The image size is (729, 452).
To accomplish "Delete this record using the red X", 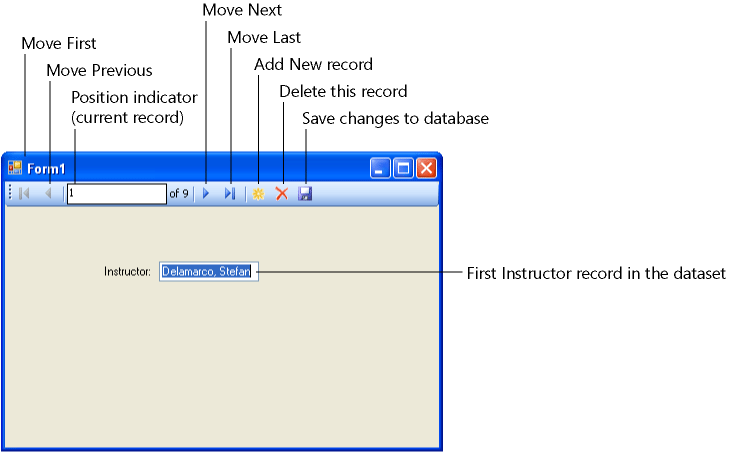I will pos(282,193).
